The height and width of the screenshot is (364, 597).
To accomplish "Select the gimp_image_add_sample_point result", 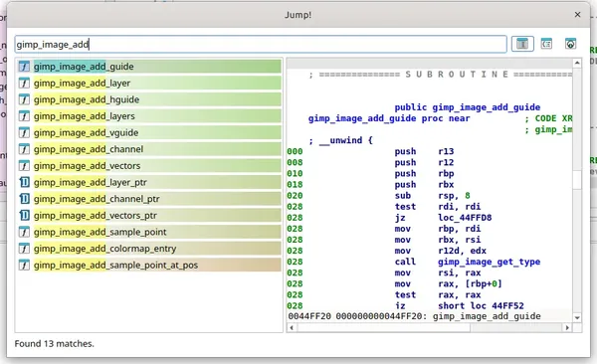I will coord(149,232).
